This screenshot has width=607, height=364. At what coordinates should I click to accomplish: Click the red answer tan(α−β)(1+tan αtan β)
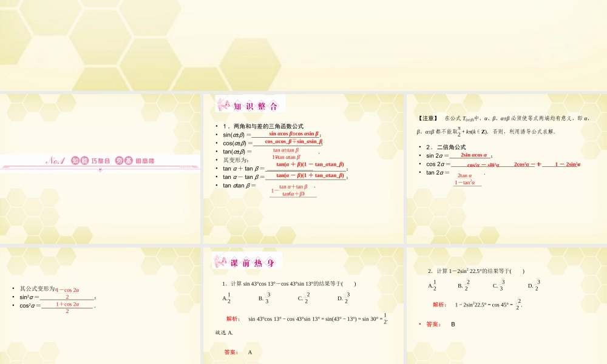click(310, 175)
